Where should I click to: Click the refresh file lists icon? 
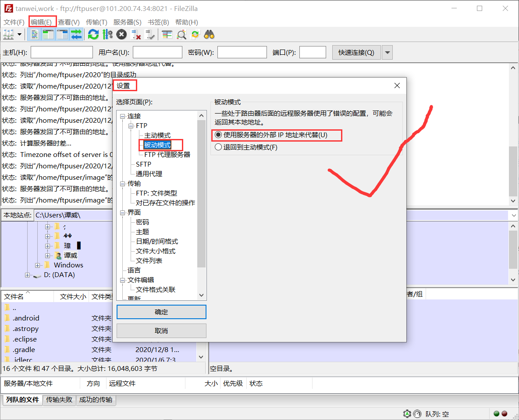coord(93,35)
